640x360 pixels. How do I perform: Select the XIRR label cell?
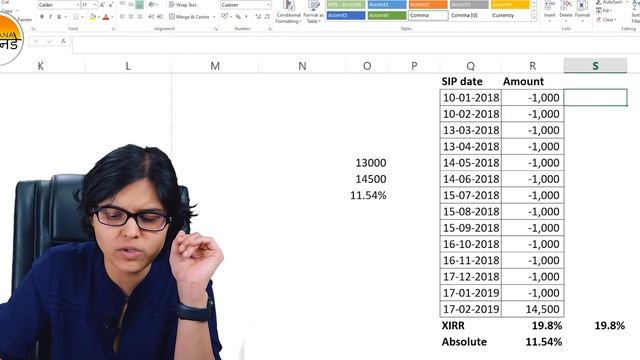coord(471,325)
